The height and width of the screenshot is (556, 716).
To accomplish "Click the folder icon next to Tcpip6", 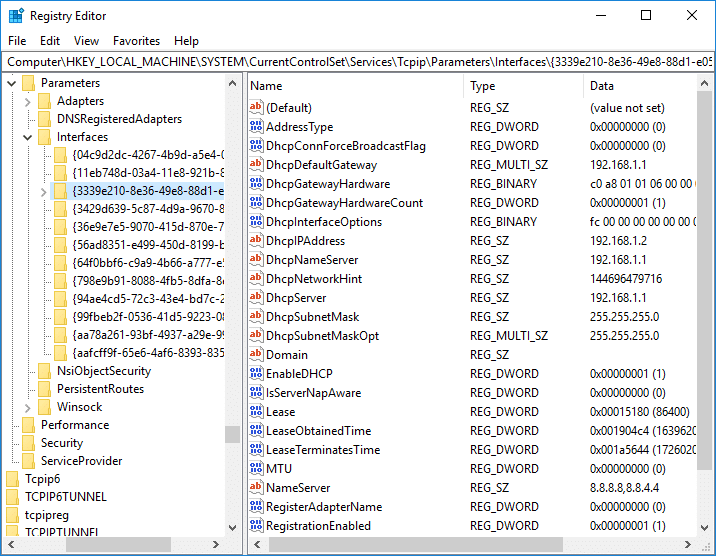I will pos(13,479).
